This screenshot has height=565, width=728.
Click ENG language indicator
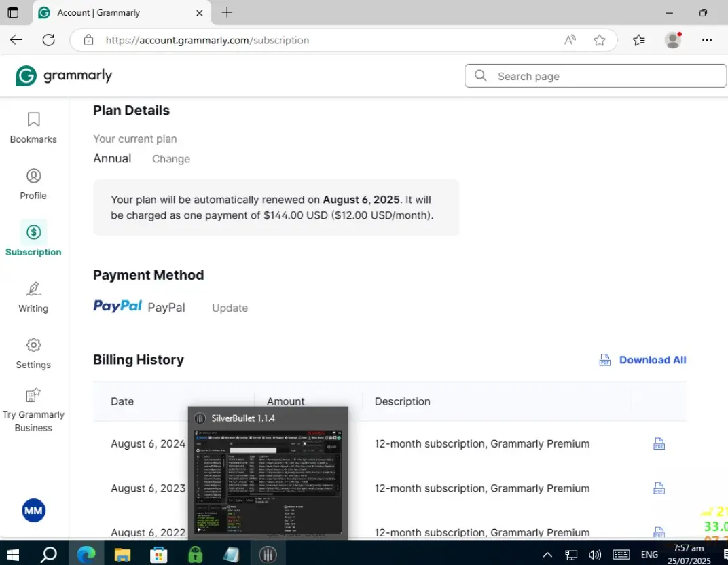click(649, 554)
